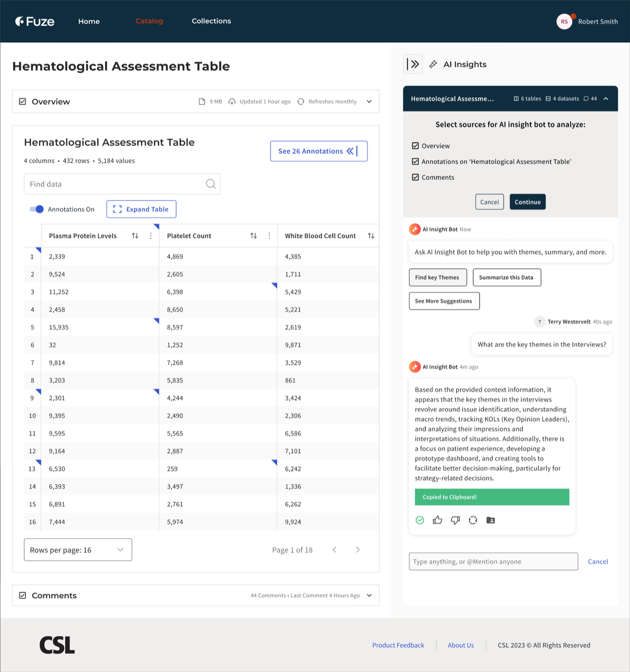Uncheck the Overview source checkbox

(415, 146)
